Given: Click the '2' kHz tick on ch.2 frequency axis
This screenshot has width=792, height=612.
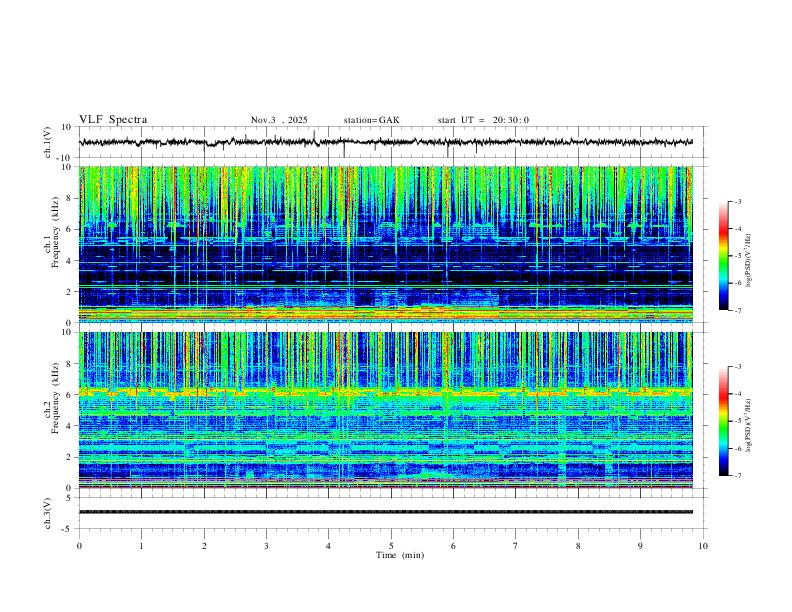Looking at the screenshot, I should click(x=70, y=457).
